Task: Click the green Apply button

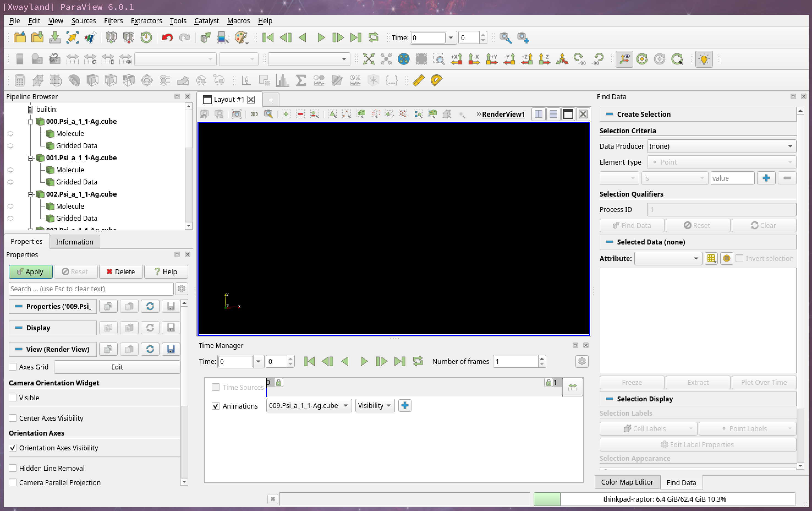Action: 30,272
